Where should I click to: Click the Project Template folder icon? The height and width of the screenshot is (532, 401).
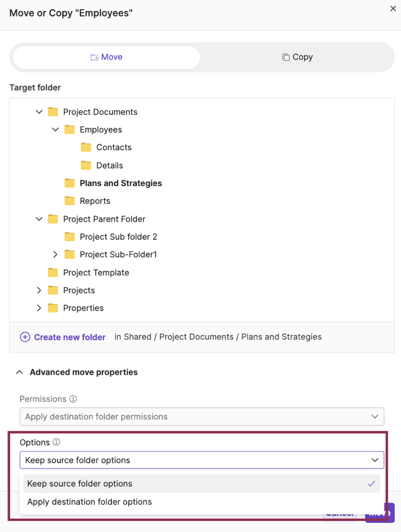[53, 273]
